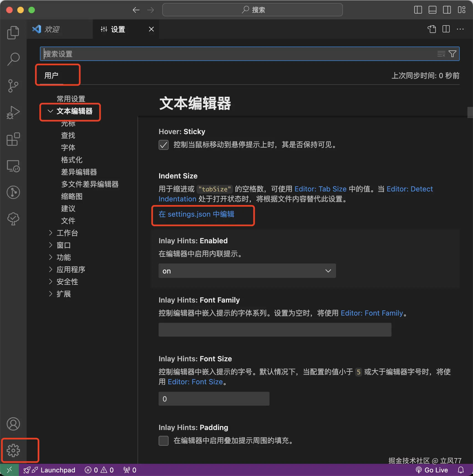The width and height of the screenshot is (473, 476).
Task: Open the customize layout icon
Action: (461, 10)
